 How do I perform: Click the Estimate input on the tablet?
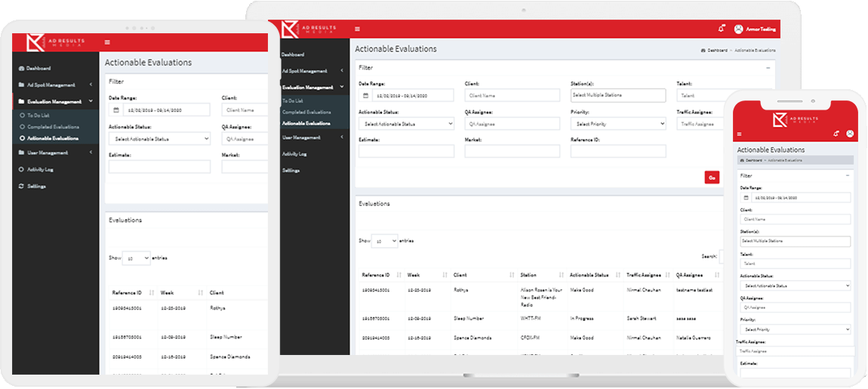pyautogui.click(x=159, y=167)
